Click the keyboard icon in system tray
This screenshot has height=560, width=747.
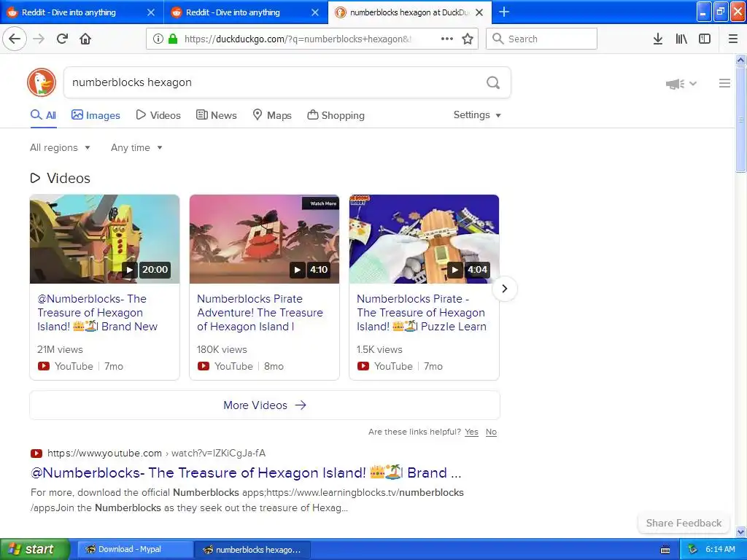point(665,550)
